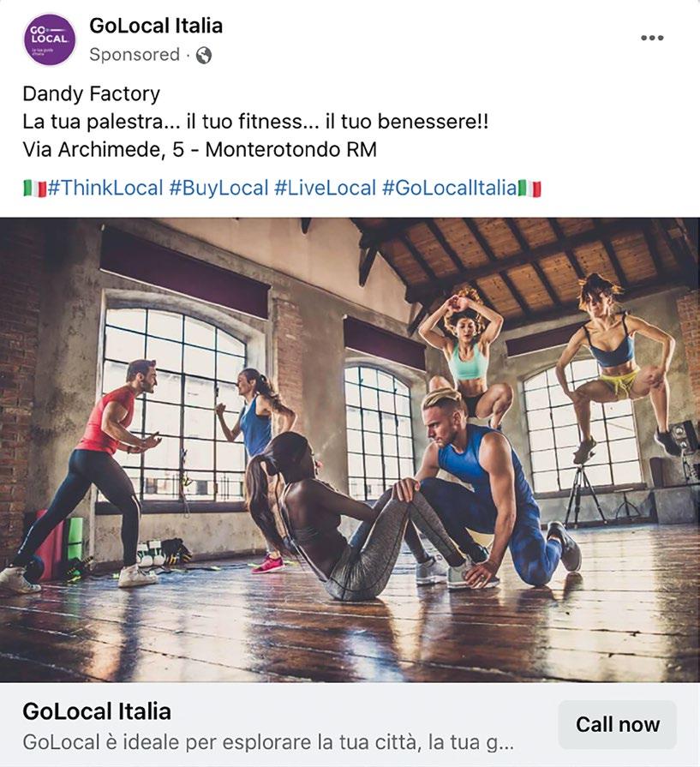Click the Via Archimede address line

200,150
